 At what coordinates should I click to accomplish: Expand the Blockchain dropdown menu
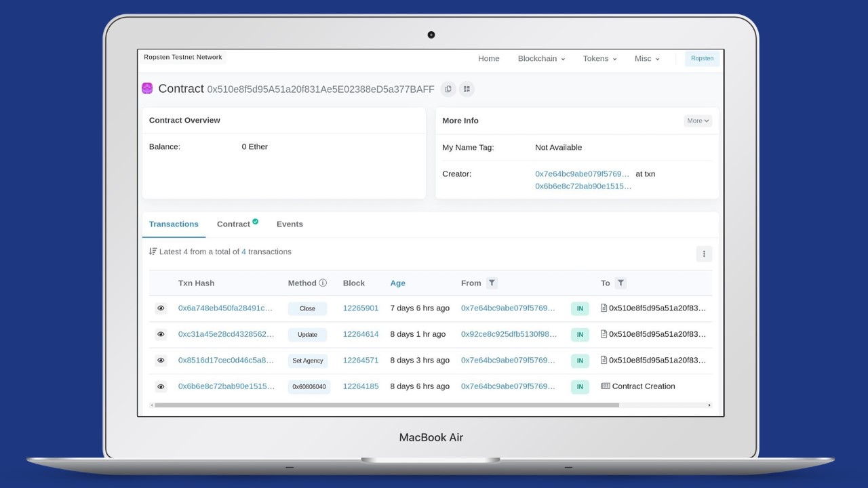tap(541, 59)
